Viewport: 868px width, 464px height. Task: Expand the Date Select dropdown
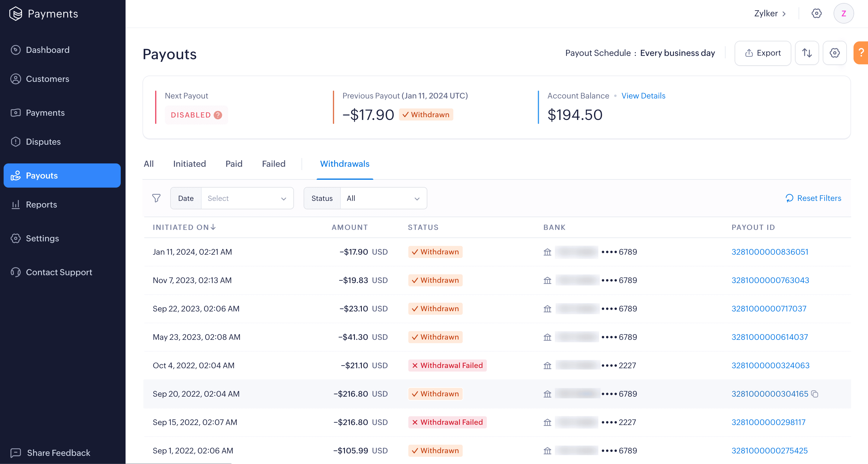[247, 198]
